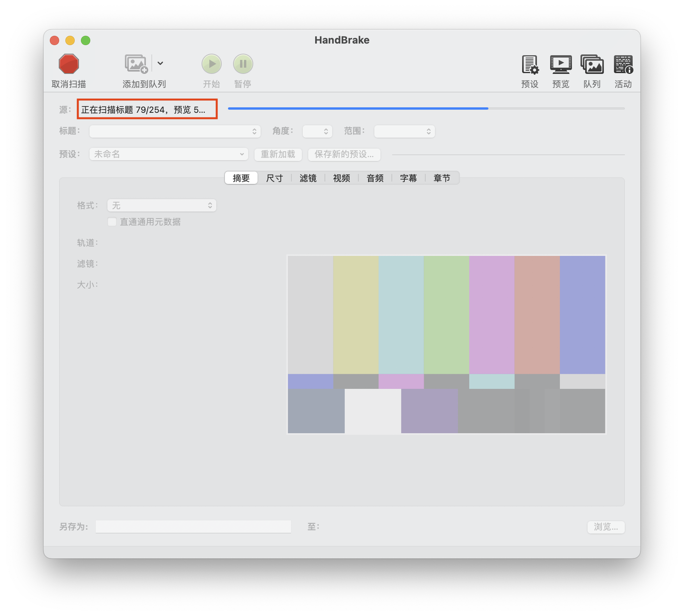This screenshot has height=616, width=684.
Task: Open the 格式 format dropdown
Action: pyautogui.click(x=162, y=205)
